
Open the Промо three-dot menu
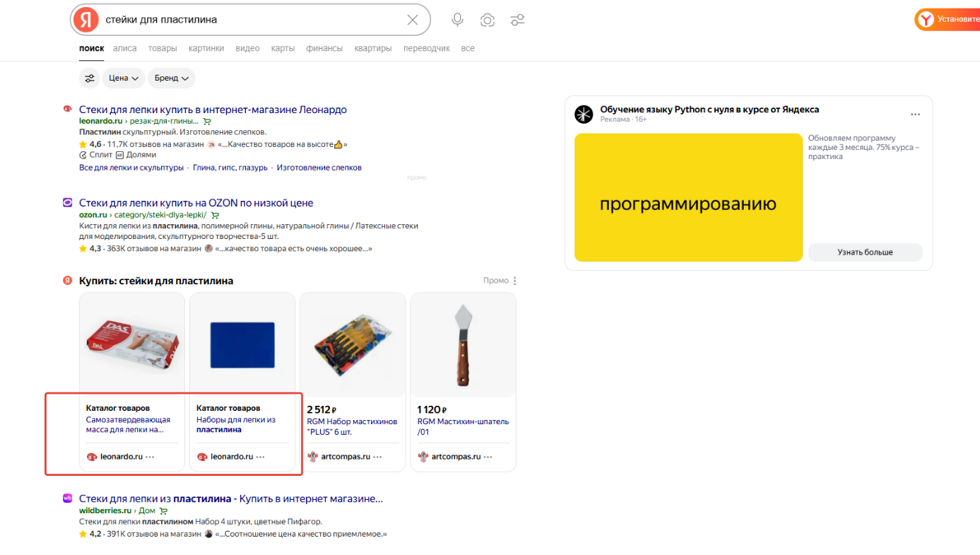514,281
